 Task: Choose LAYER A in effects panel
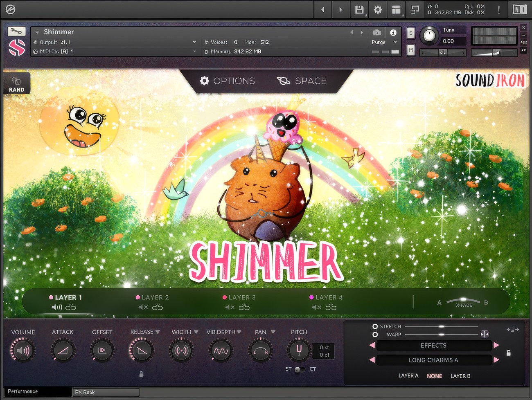408,376
